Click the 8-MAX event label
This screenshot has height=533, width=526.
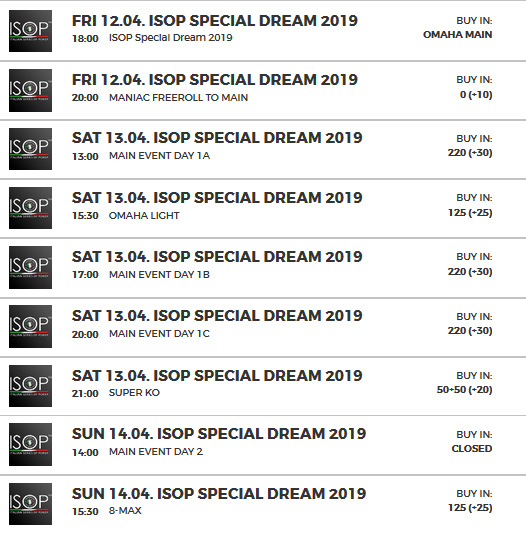125,511
